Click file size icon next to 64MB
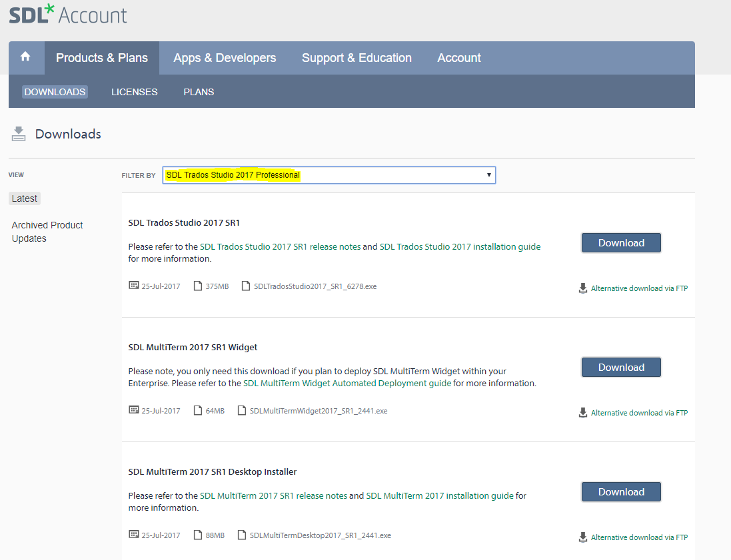 tap(198, 410)
